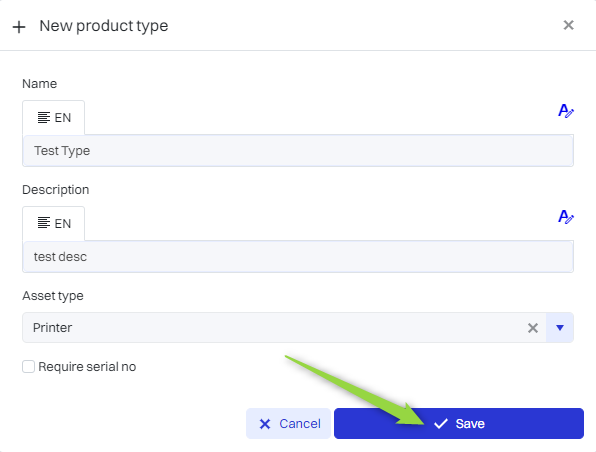Click the New product type dialog title
Viewport: 596px width, 452px height.
(x=104, y=26)
